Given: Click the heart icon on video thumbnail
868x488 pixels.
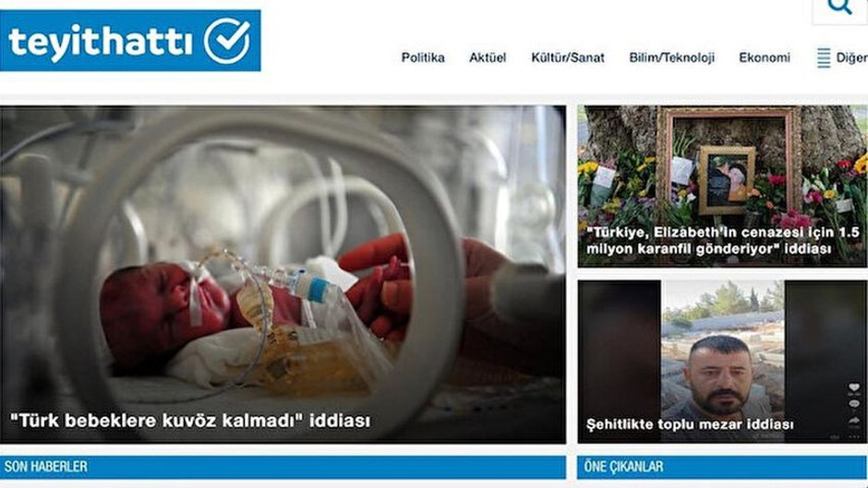Looking at the screenshot, I should click(x=854, y=387).
